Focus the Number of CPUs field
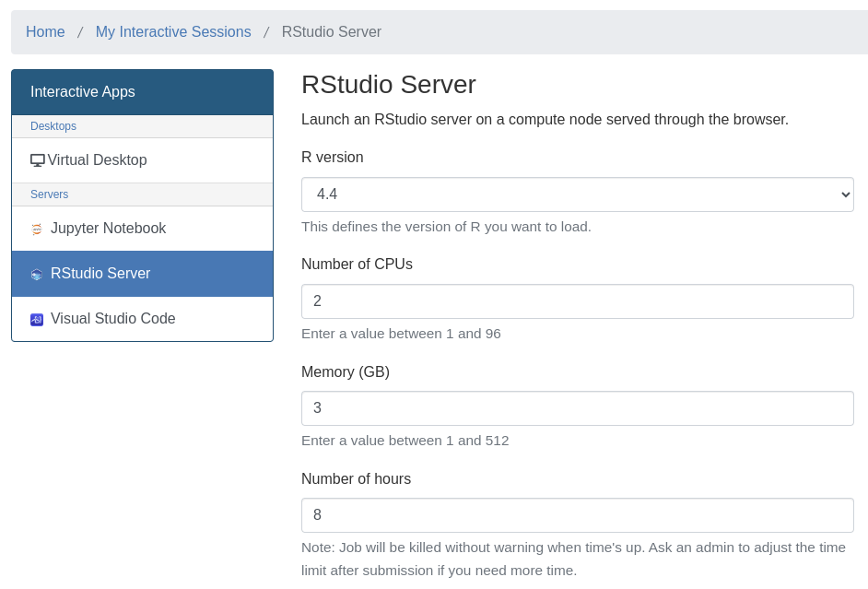868x589 pixels. pos(577,301)
